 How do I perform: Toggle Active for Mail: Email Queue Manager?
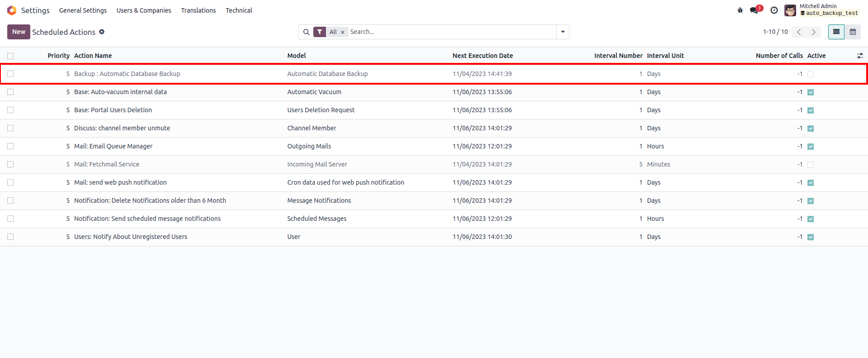tap(811, 147)
